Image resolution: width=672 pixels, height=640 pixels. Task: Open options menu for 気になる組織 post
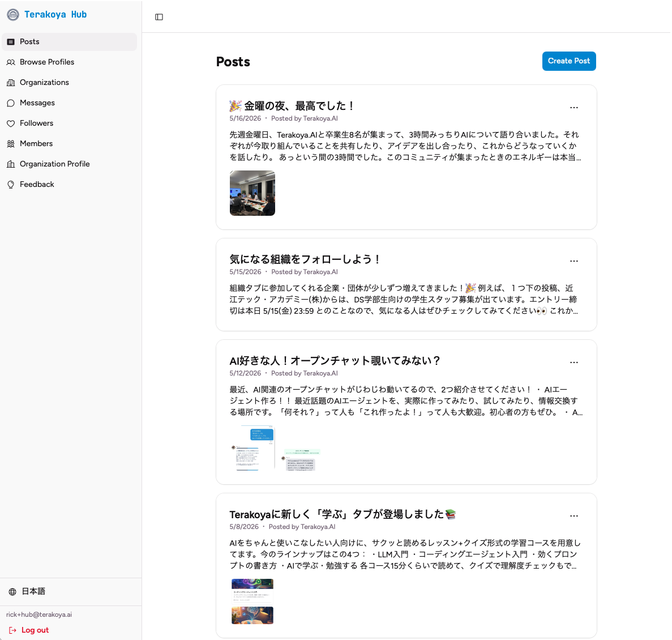point(574,261)
